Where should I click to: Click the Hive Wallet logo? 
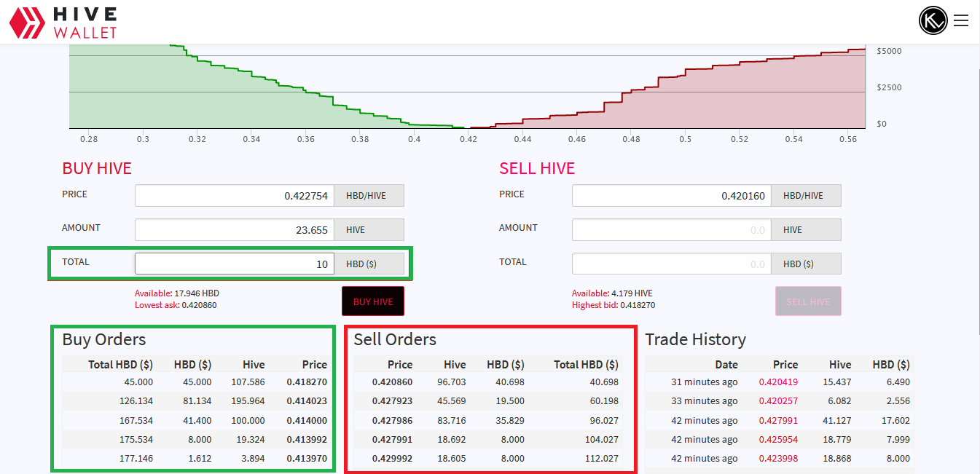pos(63,23)
